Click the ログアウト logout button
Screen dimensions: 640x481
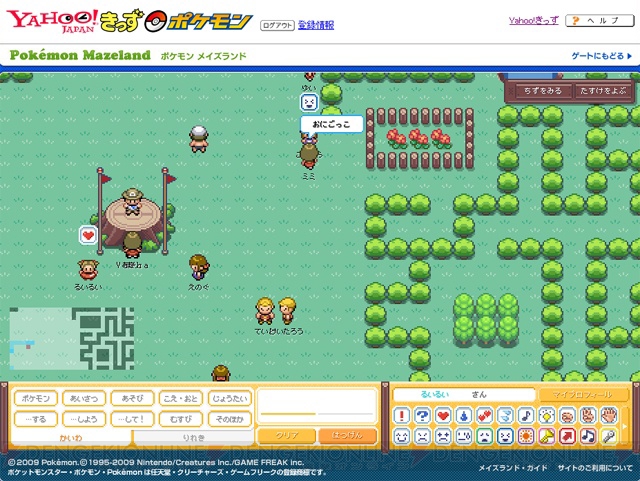pos(277,25)
